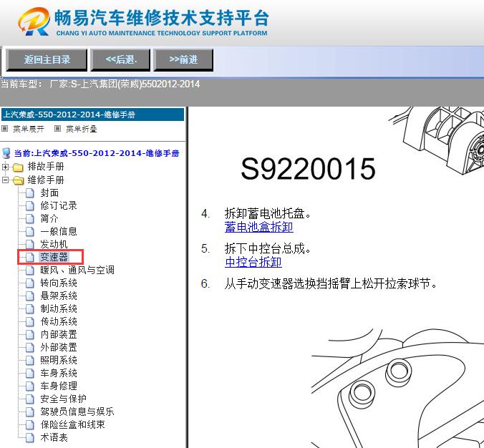Select the 变速器 section
The width and height of the screenshot is (484, 448).
pos(54,257)
